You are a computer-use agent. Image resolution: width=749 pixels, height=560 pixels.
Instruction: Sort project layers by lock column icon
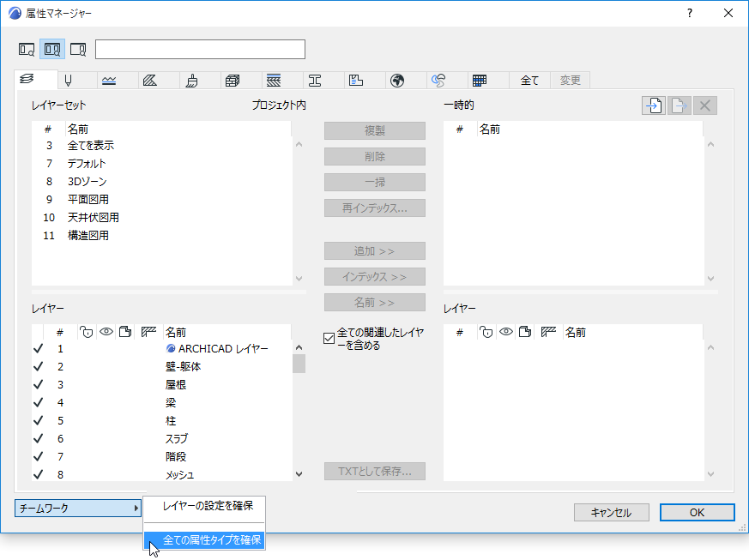(87, 332)
